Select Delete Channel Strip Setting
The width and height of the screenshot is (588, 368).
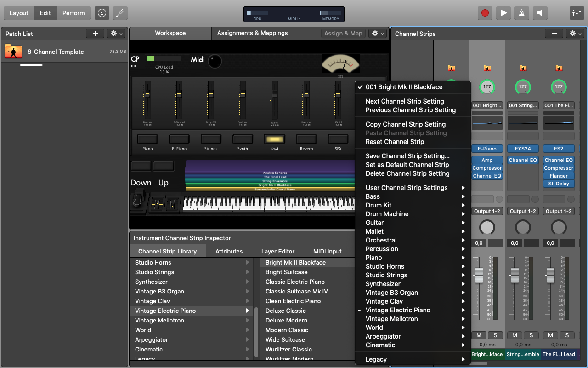click(x=413, y=173)
